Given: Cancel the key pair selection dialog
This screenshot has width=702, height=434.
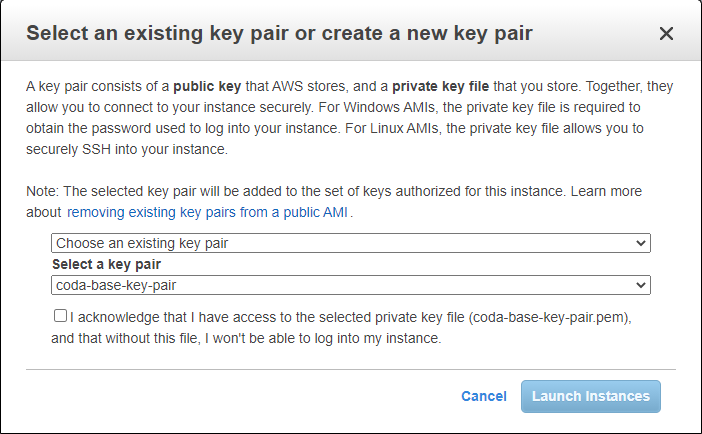Looking at the screenshot, I should click(484, 396).
